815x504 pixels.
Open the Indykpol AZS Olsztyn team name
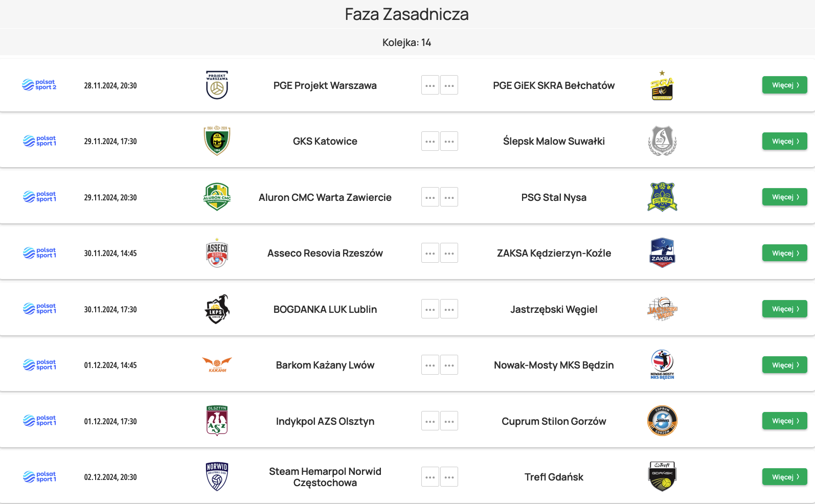(325, 421)
